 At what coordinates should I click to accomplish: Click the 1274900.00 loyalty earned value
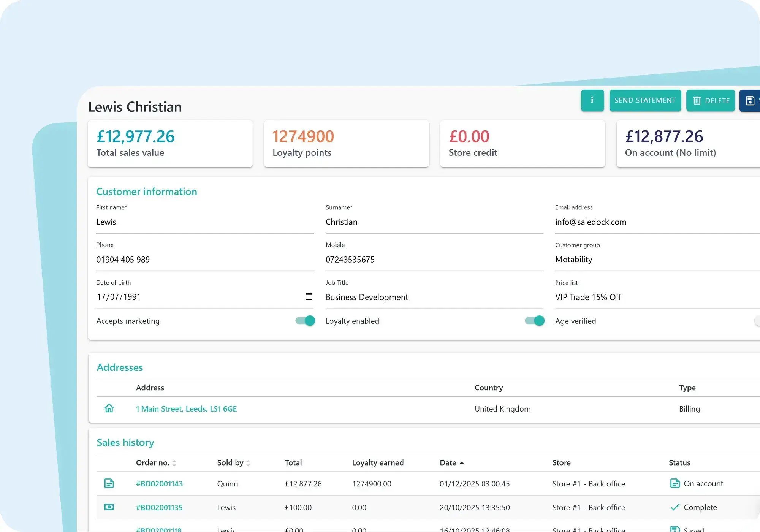click(x=372, y=484)
